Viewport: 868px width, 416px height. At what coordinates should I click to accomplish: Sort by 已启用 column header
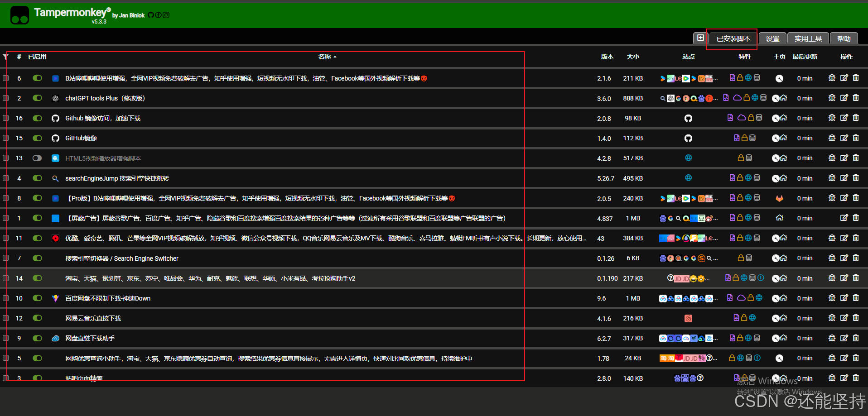pos(37,57)
